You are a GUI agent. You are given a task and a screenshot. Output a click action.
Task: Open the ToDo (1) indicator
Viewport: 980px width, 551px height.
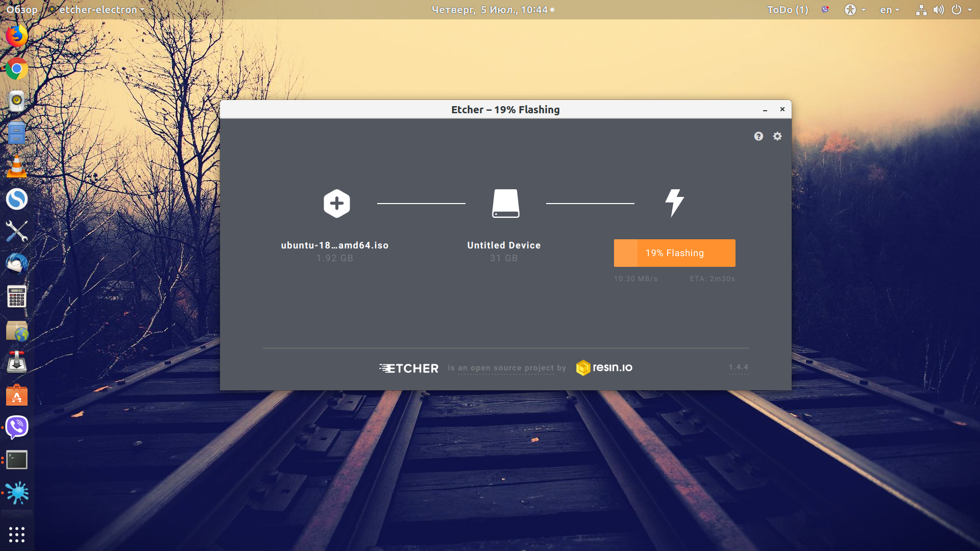click(x=788, y=10)
